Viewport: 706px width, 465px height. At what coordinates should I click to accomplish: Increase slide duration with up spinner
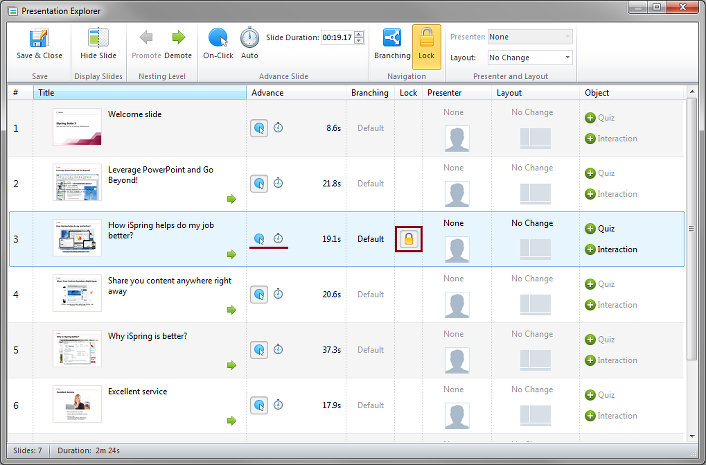(359, 34)
